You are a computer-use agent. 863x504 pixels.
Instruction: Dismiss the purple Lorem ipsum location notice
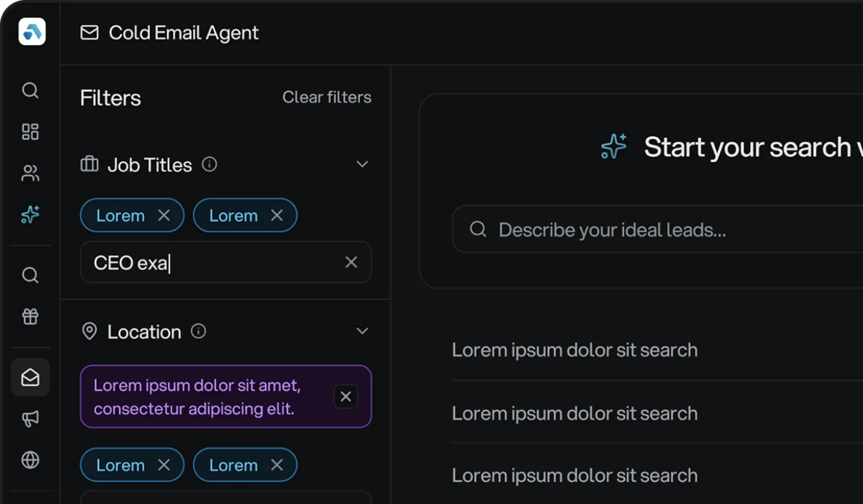click(345, 396)
